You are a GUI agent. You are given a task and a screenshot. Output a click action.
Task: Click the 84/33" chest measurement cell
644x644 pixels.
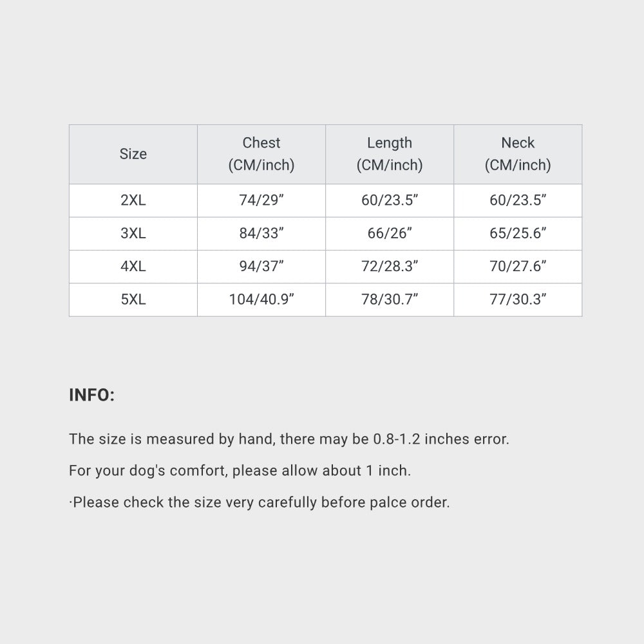click(261, 233)
